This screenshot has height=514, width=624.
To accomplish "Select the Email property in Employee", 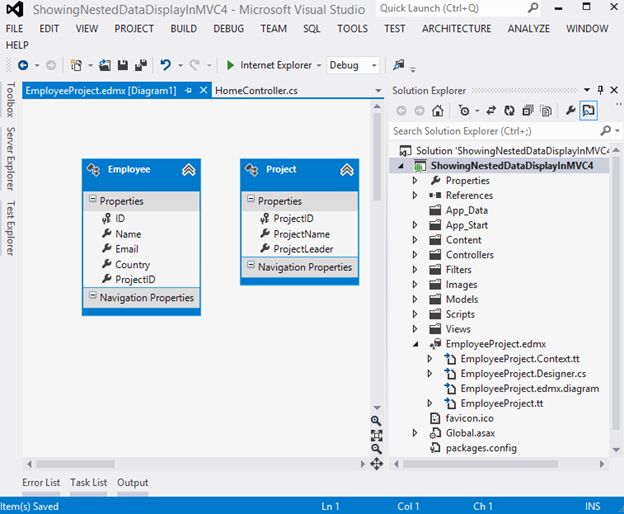I will pos(127,249).
